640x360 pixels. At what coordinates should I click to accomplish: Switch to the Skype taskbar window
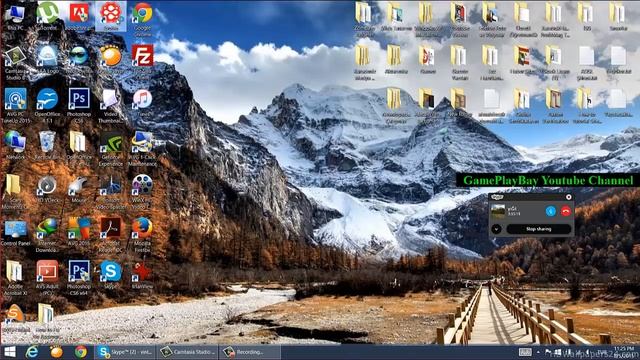(x=126, y=352)
